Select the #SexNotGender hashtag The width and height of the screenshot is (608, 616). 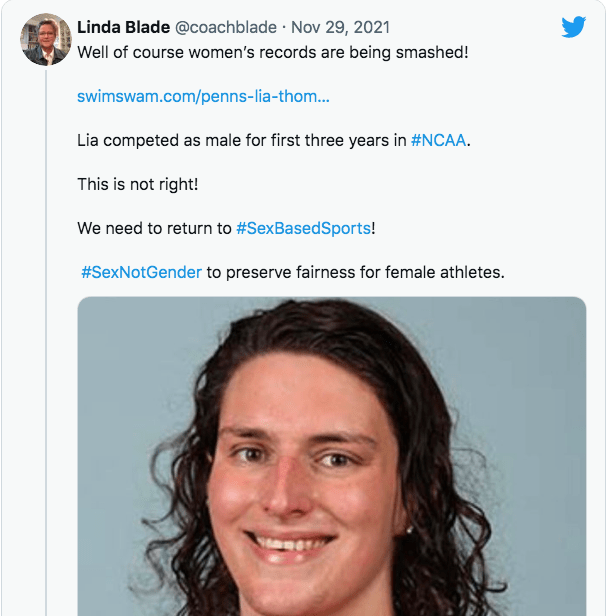click(141, 272)
